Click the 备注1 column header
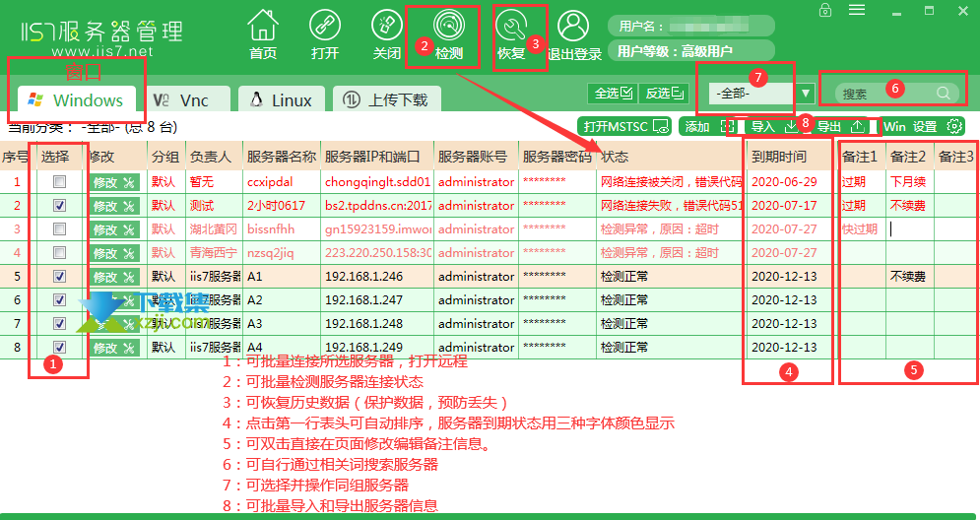This screenshot has height=520, width=980. (860, 157)
